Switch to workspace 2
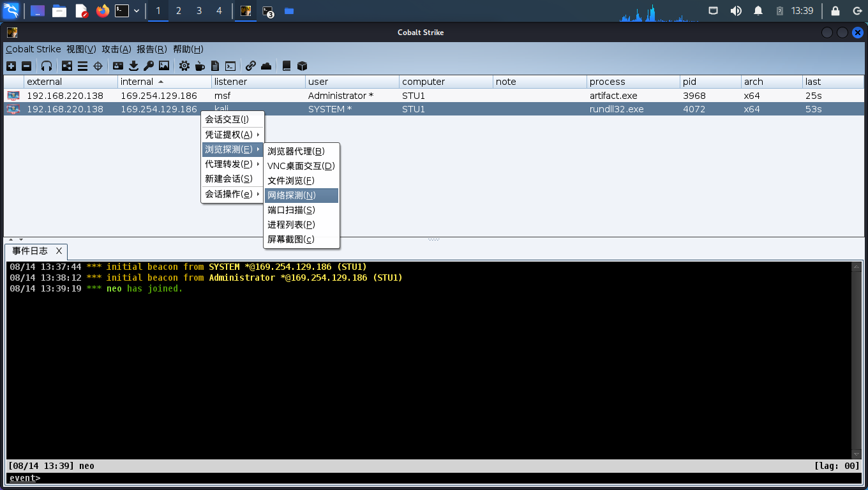Viewport: 868px width, 490px height. 179,11
